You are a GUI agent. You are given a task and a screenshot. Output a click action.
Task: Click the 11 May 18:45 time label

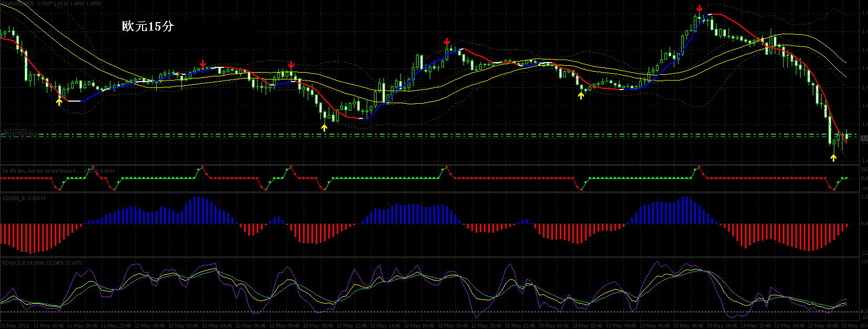point(49,325)
